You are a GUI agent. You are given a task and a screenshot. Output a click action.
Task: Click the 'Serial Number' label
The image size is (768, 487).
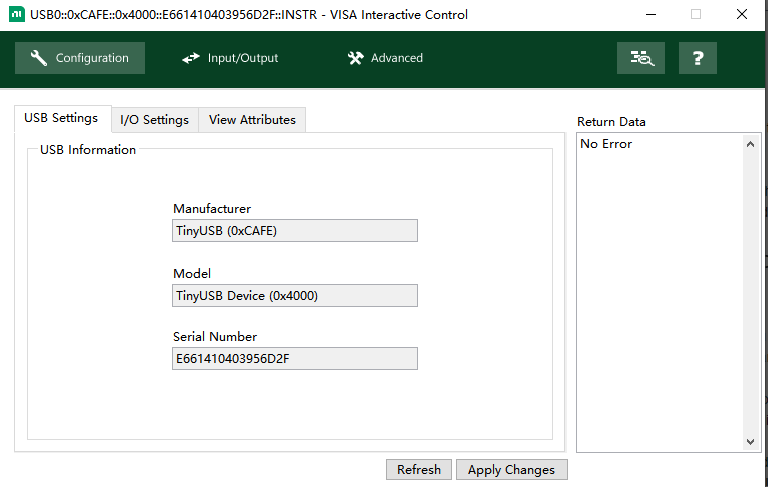pos(215,337)
